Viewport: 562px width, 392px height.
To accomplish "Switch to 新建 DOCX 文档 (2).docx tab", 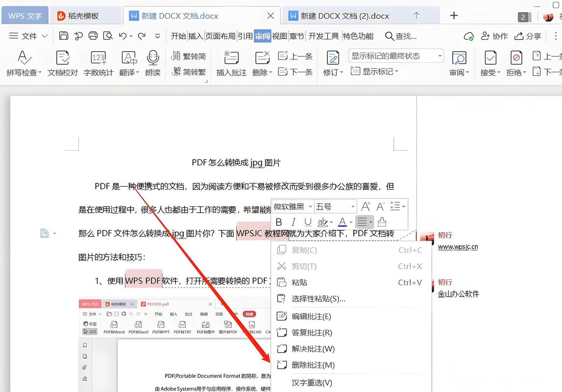I will pos(361,16).
